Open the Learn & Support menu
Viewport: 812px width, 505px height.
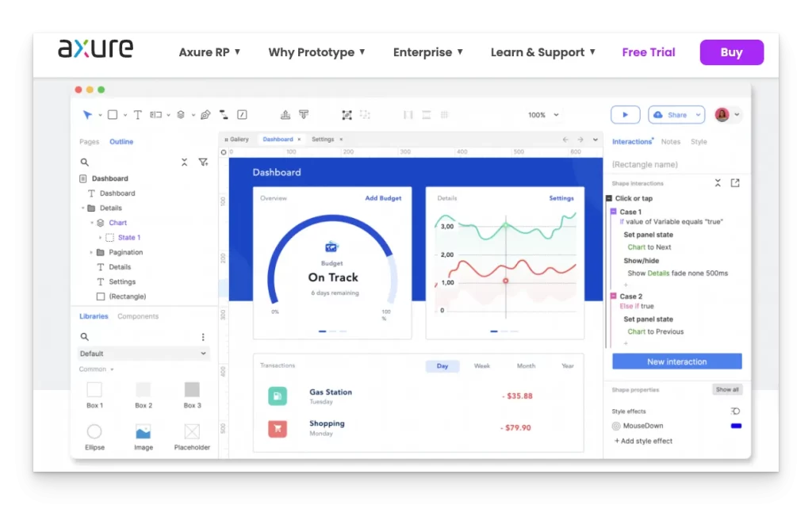tap(542, 52)
